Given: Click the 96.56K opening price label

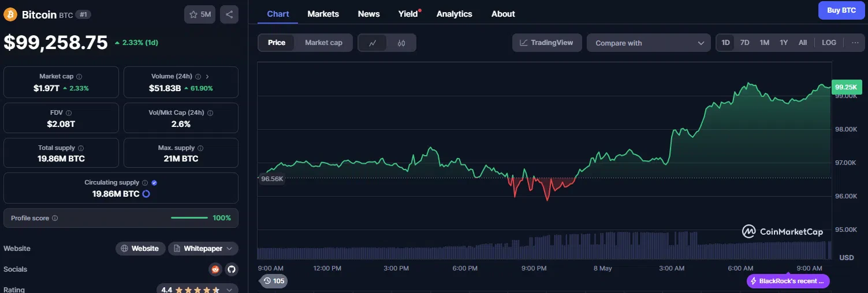Looking at the screenshot, I should click(272, 179).
